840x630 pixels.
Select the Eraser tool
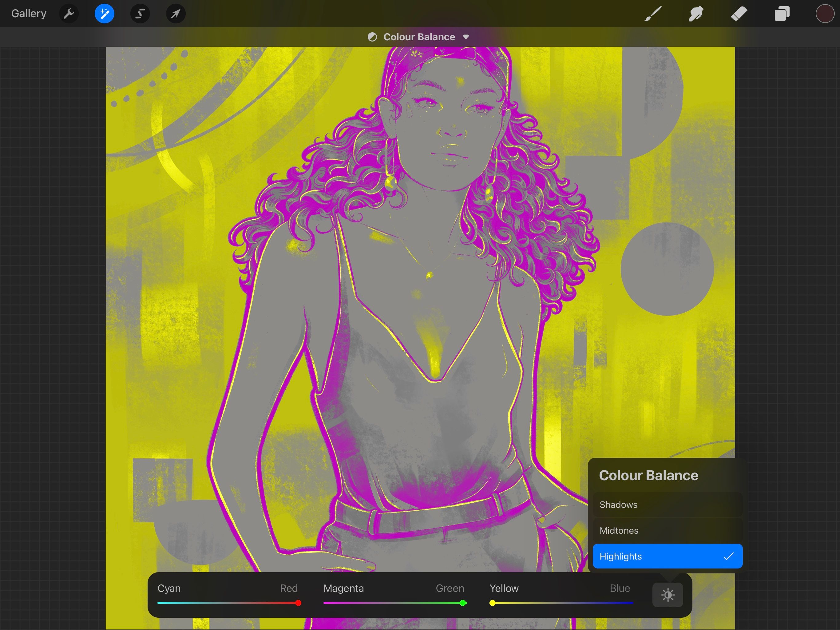[x=738, y=14]
